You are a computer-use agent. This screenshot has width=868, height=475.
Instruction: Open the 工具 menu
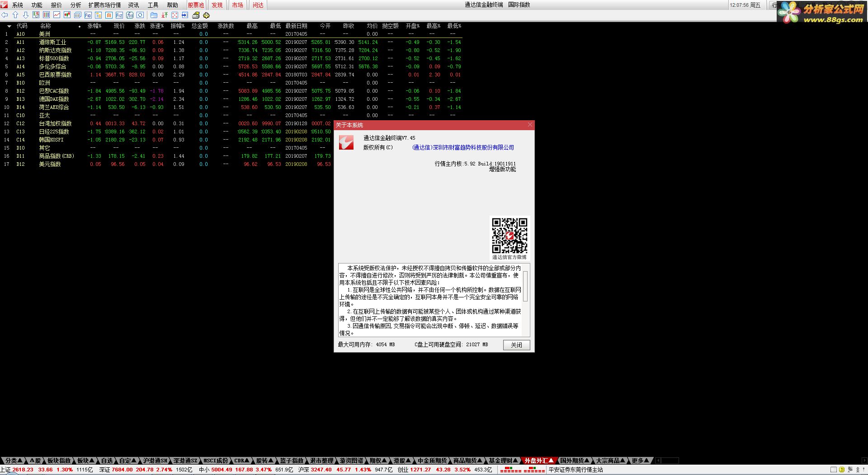coord(153,5)
